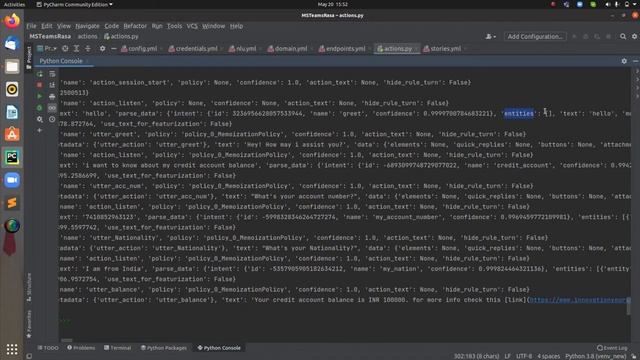Image resolution: width=640 pixels, height=360 pixels.
Task: Open the VCS menu
Action: [192, 26]
